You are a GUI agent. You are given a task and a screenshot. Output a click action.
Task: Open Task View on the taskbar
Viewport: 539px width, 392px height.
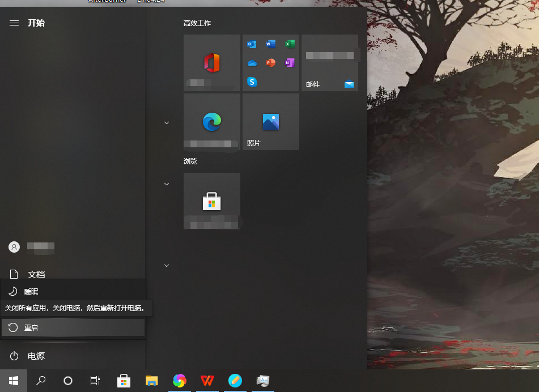point(95,381)
